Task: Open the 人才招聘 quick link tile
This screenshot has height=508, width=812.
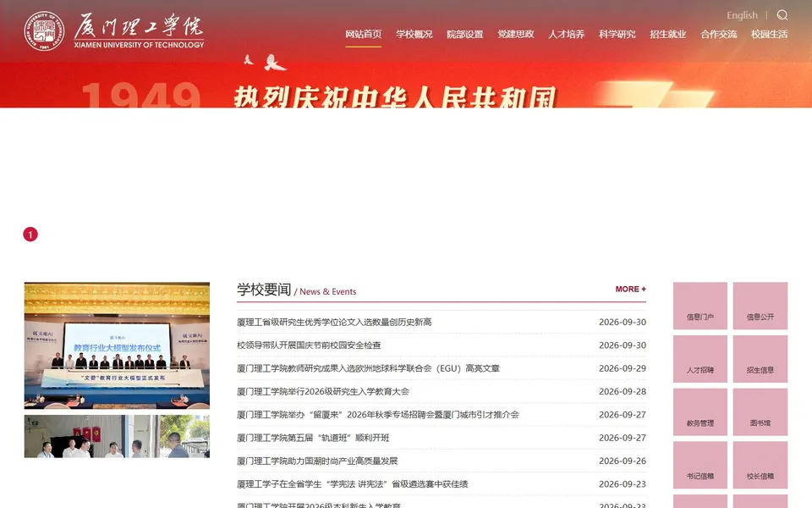Action: coord(700,359)
